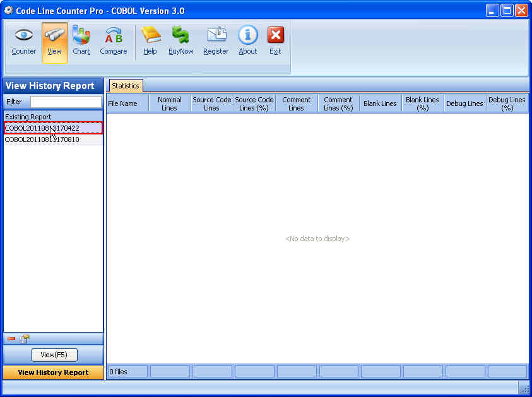Image resolution: width=532 pixels, height=397 pixels.
Task: Select the View binoculars toolbar icon
Action: 55,41
